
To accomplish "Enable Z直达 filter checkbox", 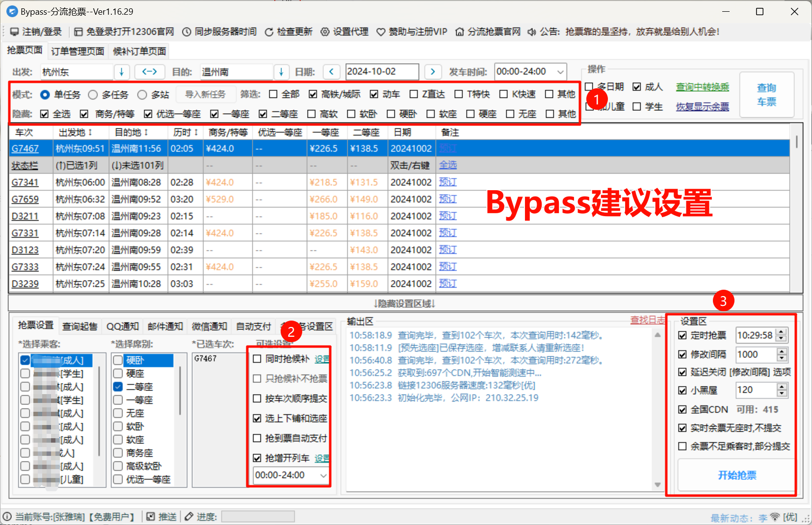I will coord(414,94).
